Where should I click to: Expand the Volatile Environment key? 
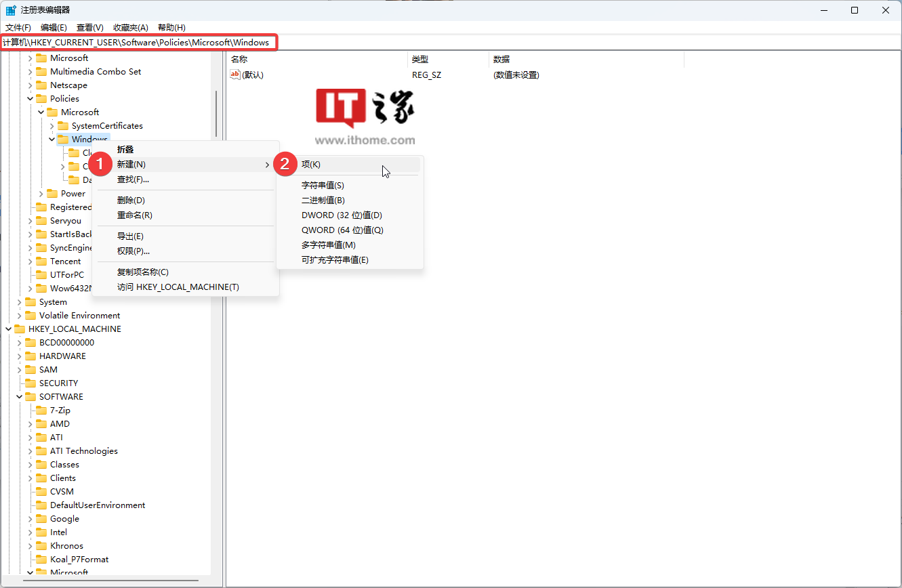[19, 316]
